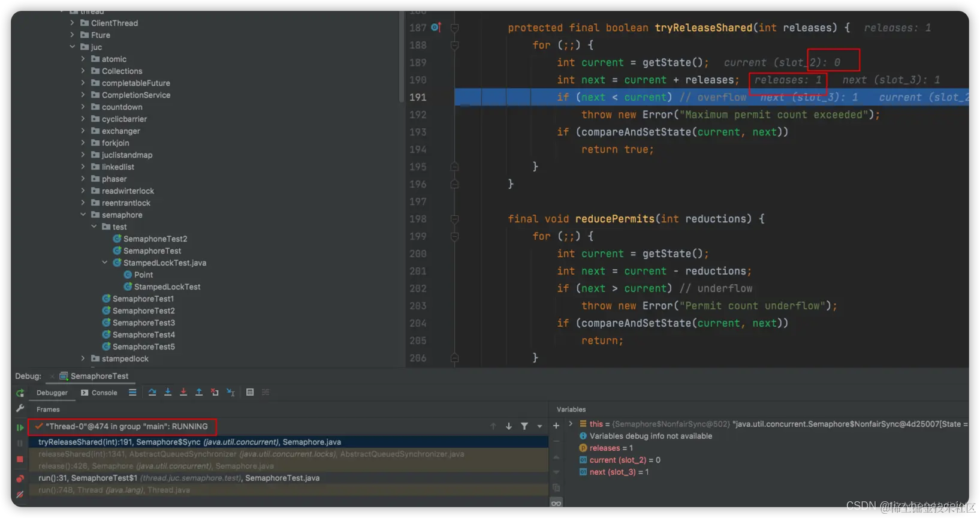Open View Breakpoints dialog icon
Viewport: 980px width, 518px height.
pyautogui.click(x=20, y=478)
